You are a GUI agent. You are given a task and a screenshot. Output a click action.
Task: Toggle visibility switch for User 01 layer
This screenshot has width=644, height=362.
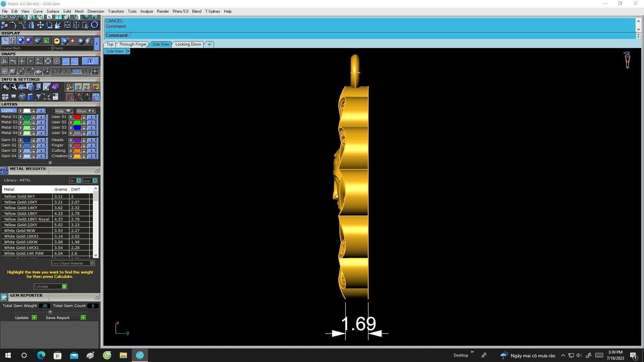[91, 117]
